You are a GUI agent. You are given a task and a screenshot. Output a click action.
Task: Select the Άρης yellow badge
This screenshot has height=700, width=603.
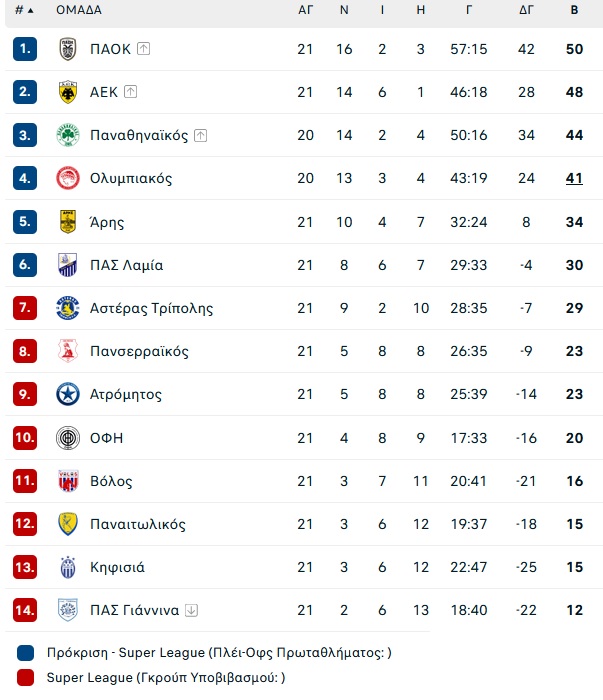[x=68, y=222]
